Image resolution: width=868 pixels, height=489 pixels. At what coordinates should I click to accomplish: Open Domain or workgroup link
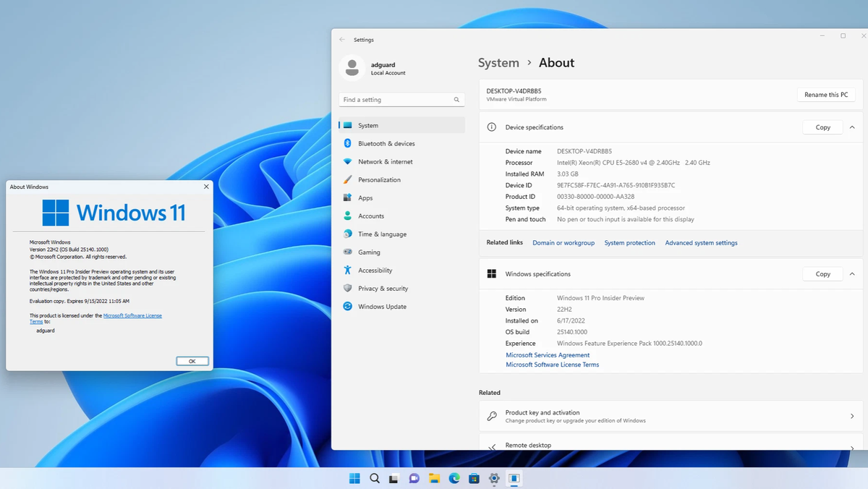pyautogui.click(x=563, y=243)
